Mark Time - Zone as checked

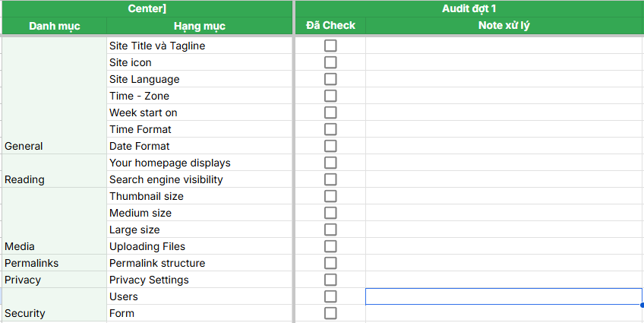pyautogui.click(x=330, y=96)
